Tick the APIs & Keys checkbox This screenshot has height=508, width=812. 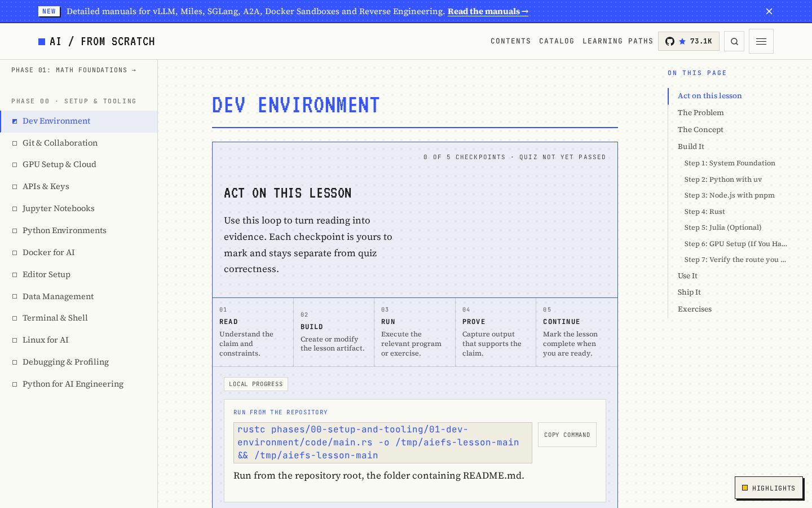tap(15, 187)
